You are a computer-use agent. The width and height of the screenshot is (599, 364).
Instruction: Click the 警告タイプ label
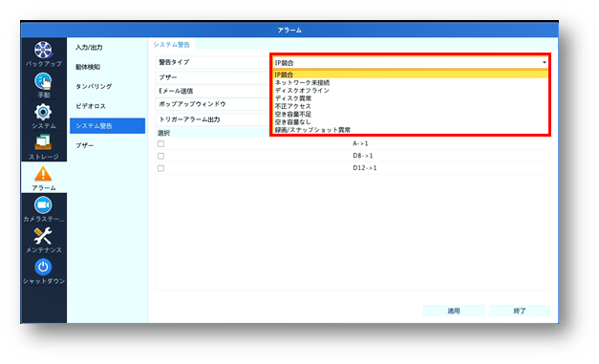(x=174, y=62)
